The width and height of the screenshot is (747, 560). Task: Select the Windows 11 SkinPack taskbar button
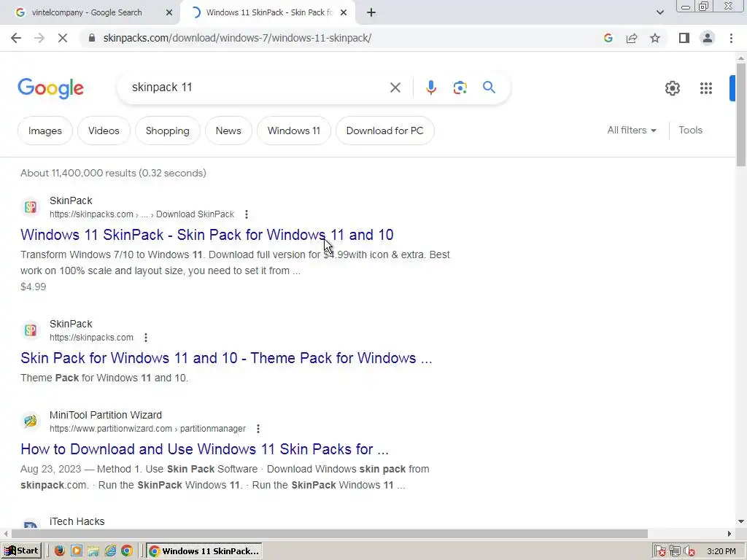pyautogui.click(x=204, y=551)
